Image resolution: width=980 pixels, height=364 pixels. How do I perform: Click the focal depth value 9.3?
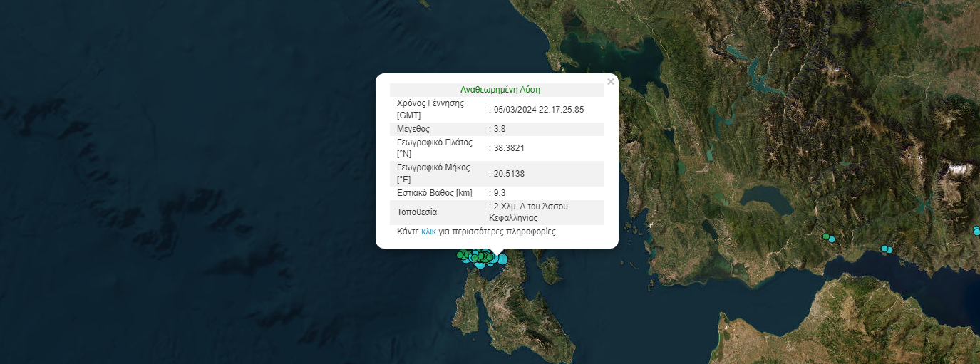point(500,193)
